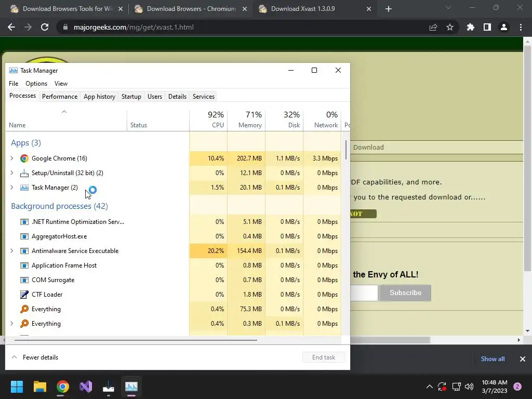Switch to the Performance tab
Viewport: 532px width, 399px height.
(x=60, y=97)
